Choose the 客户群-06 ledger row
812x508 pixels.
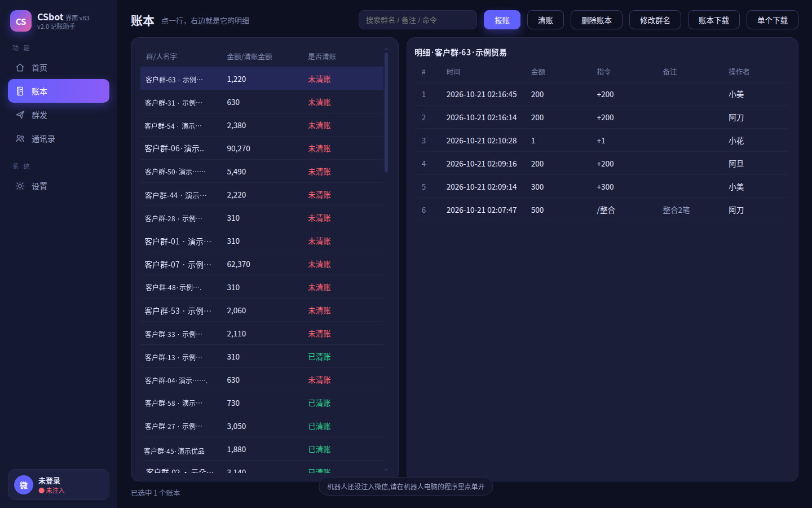(x=262, y=148)
